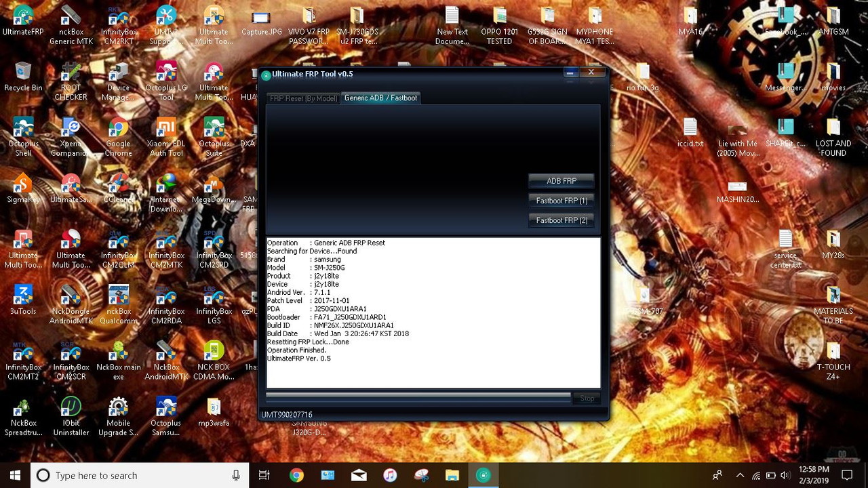Screen dimensions: 868x488
Task: Select the ROOT CHECKER desktop icon
Action: [71, 81]
